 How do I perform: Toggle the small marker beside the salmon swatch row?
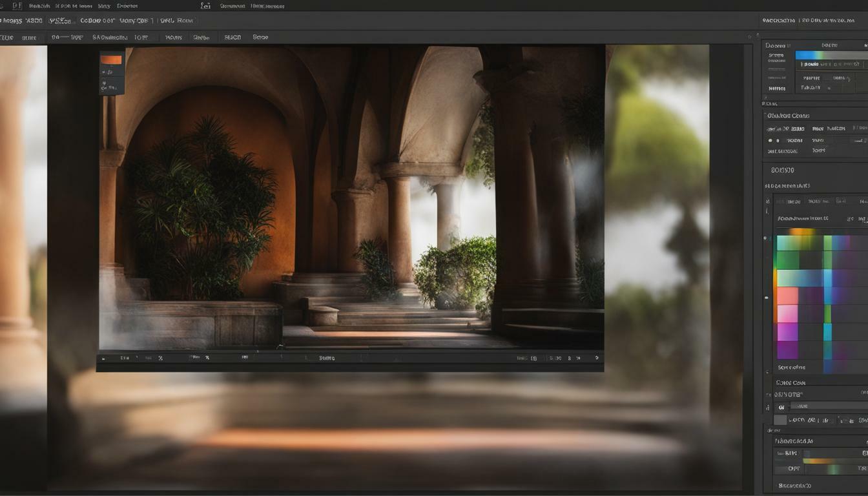(767, 298)
